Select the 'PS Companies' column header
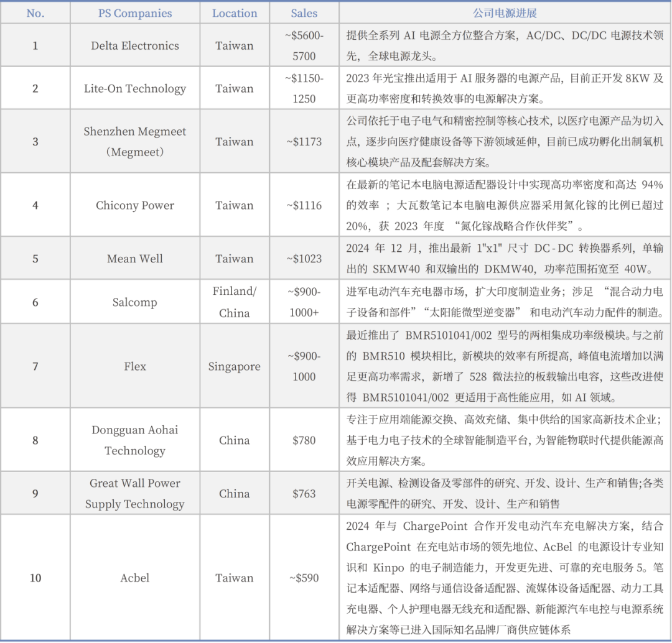Screen dimensions: 672x643 pyautogui.click(x=135, y=13)
